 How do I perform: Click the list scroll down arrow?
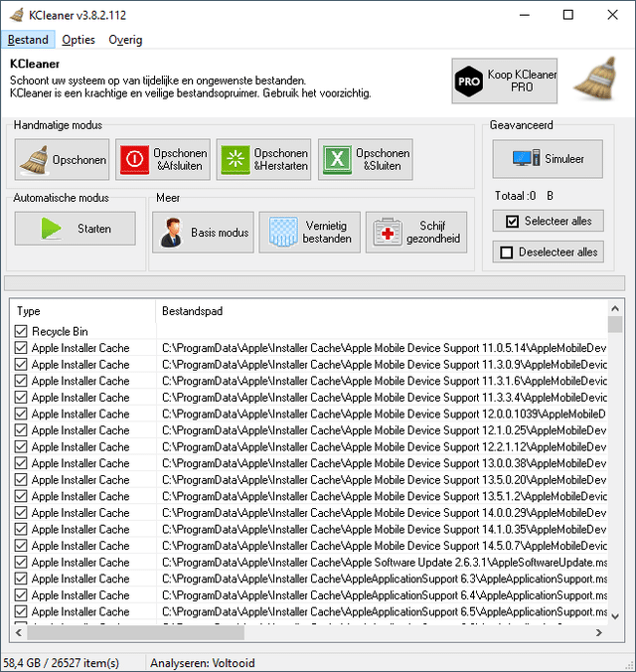point(615,616)
